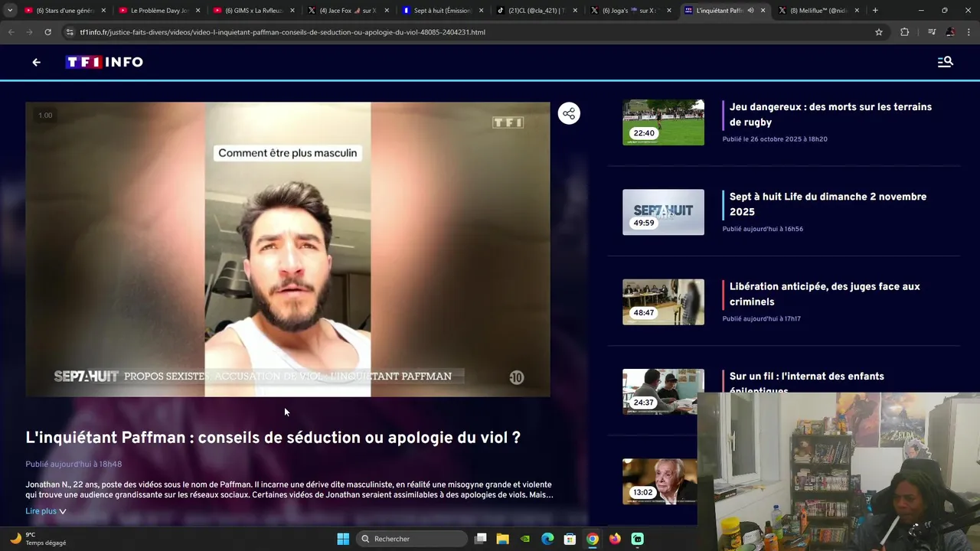
Task: Switch to Joga's sur X tab
Action: coord(630,11)
